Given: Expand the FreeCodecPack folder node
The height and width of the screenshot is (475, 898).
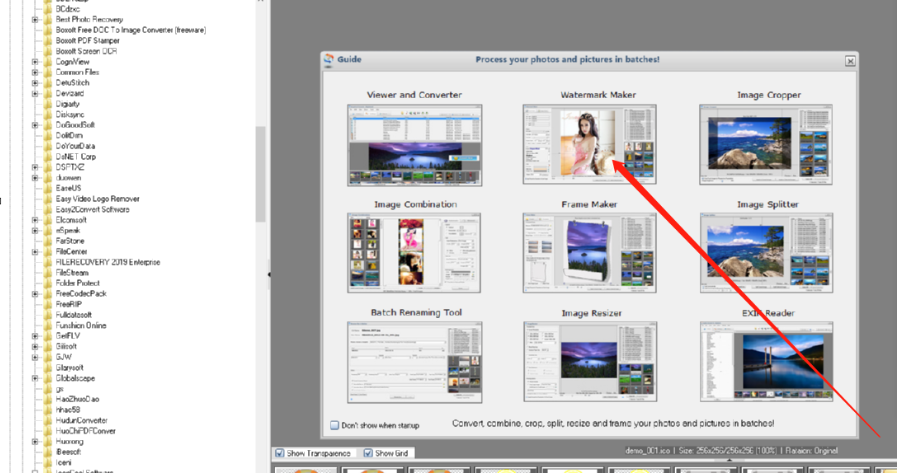Looking at the screenshot, I should pyautogui.click(x=35, y=294).
